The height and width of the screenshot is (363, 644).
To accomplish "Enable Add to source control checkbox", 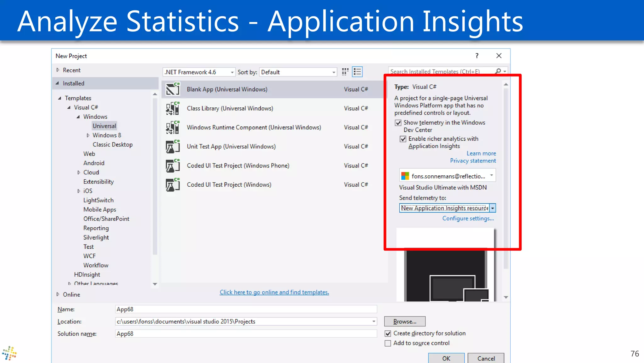I will pos(388,343).
